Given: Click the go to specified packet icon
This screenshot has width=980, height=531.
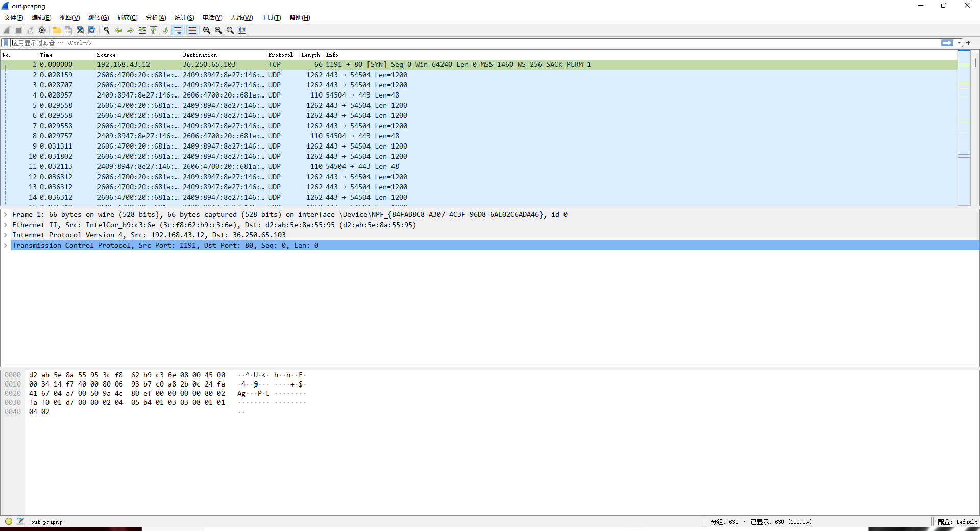Looking at the screenshot, I should click(x=142, y=30).
